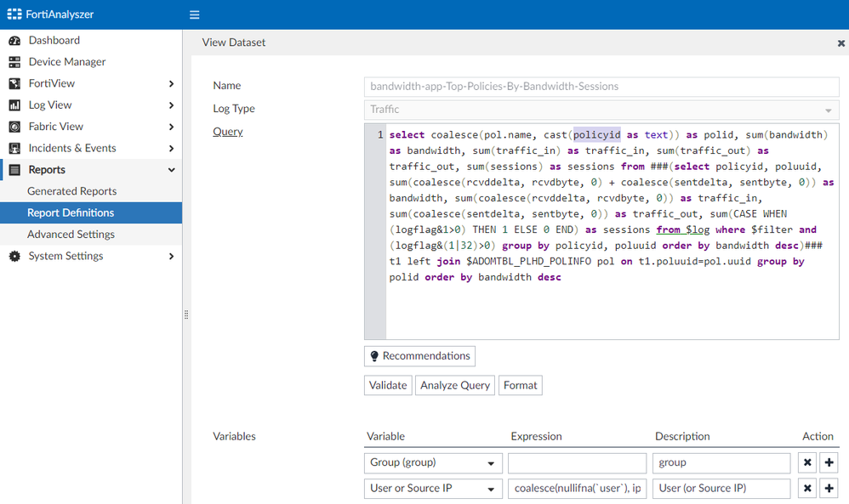Add a row after Group variable

point(829,463)
